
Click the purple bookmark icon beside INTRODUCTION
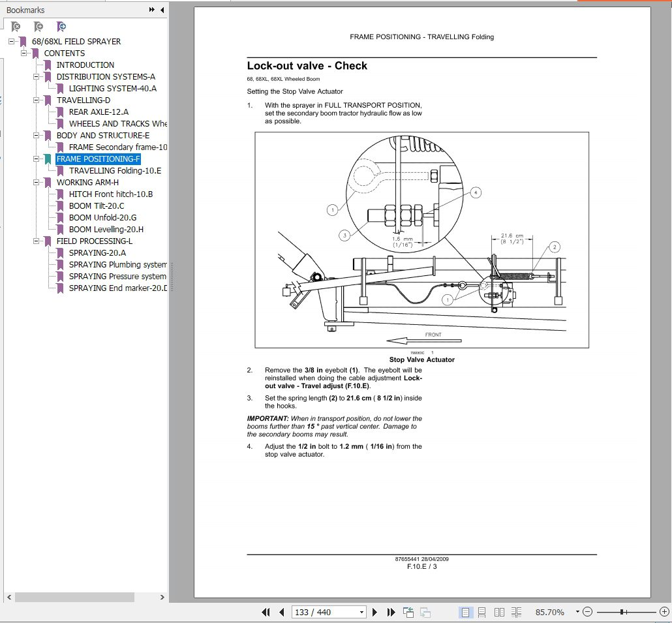click(x=48, y=65)
